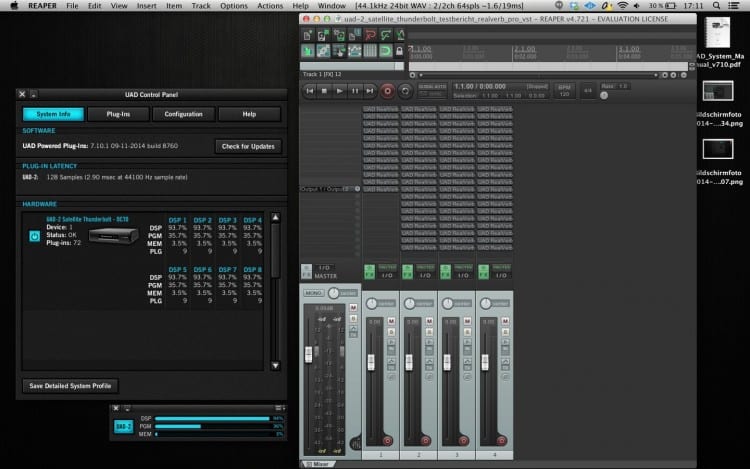Open UAD meter window menu dropdown
This screenshot has width=750, height=469.
pyautogui.click(x=280, y=408)
